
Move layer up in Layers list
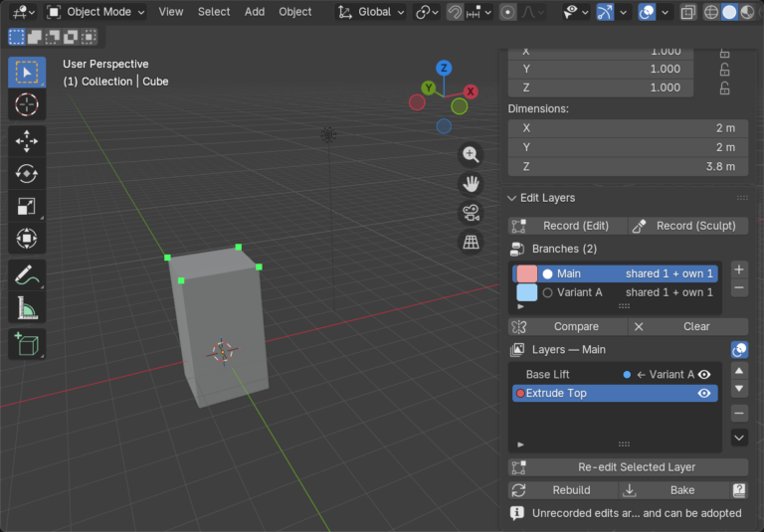pos(739,371)
